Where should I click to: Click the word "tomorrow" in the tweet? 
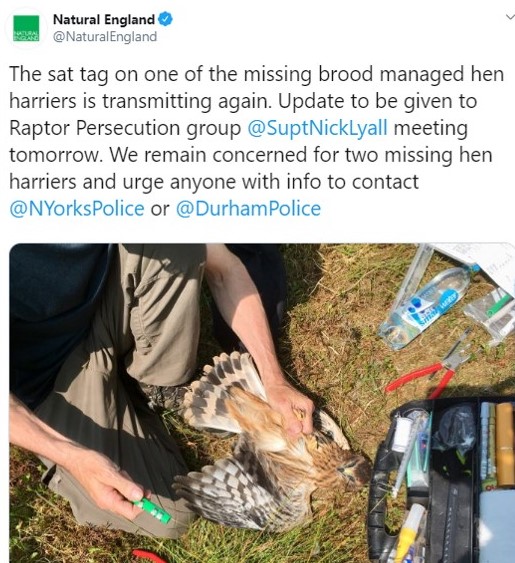point(54,155)
